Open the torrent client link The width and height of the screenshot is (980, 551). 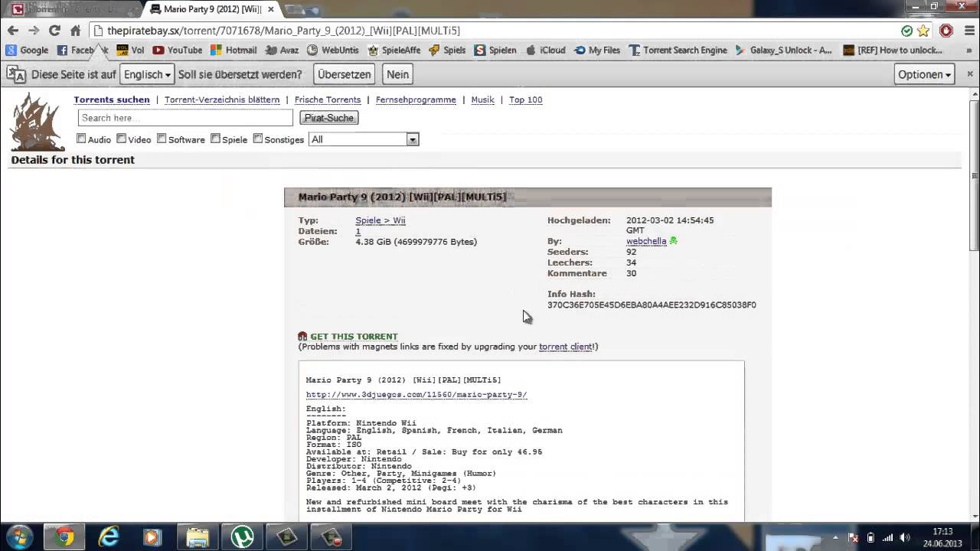click(x=565, y=347)
